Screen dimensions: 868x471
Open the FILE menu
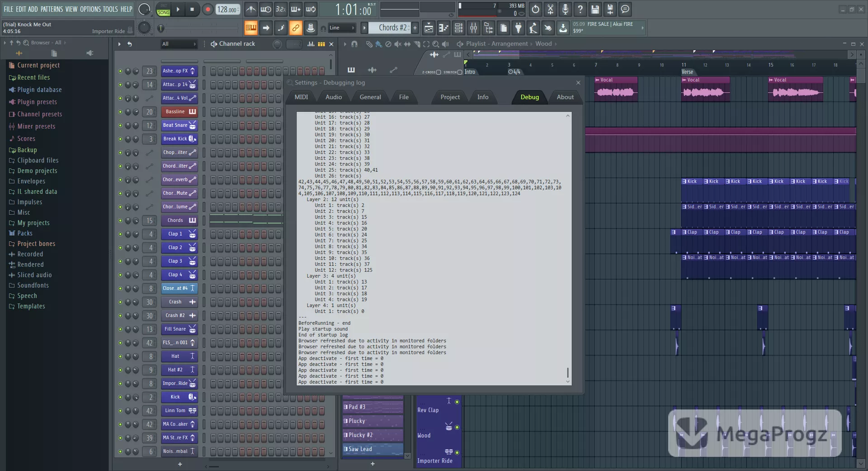click(9, 9)
